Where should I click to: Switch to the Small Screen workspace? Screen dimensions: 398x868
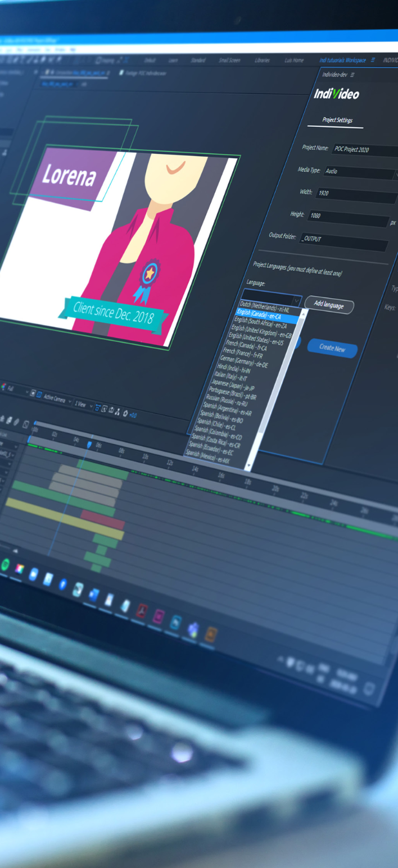point(229,60)
